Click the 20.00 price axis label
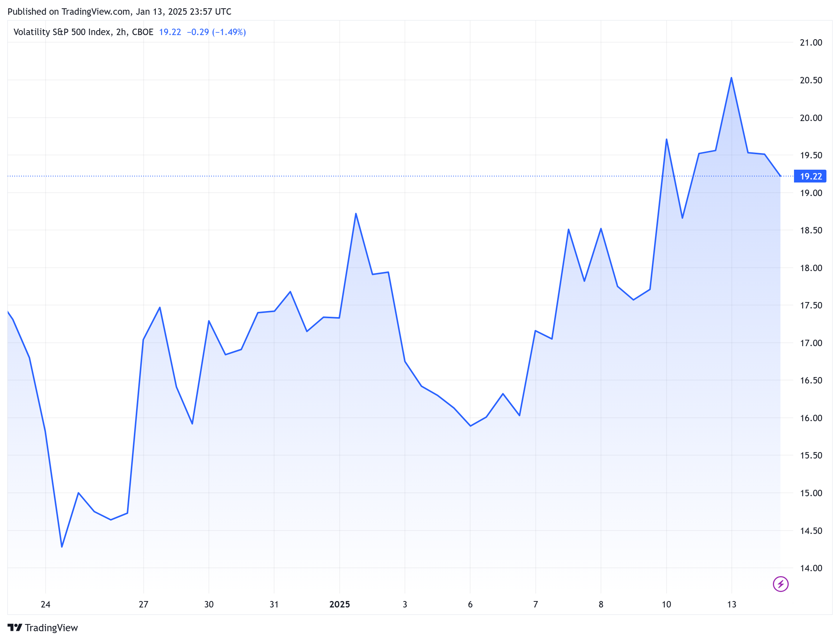Viewport: 840px width, 641px height. coord(811,118)
